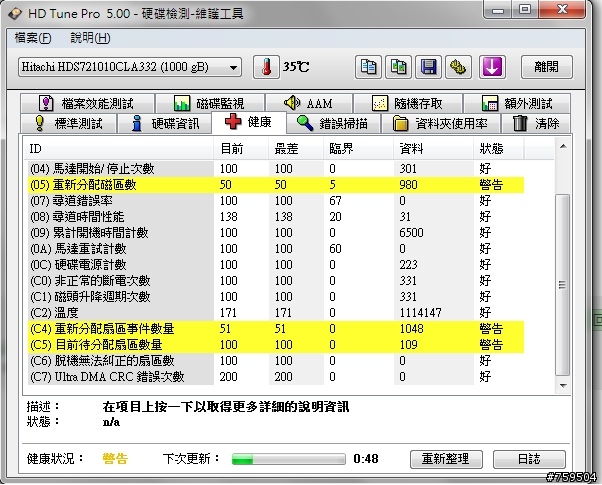The image size is (602, 485).
Task: Select the (09) 累計開機時間計數 row
Action: pyautogui.click(x=275, y=233)
